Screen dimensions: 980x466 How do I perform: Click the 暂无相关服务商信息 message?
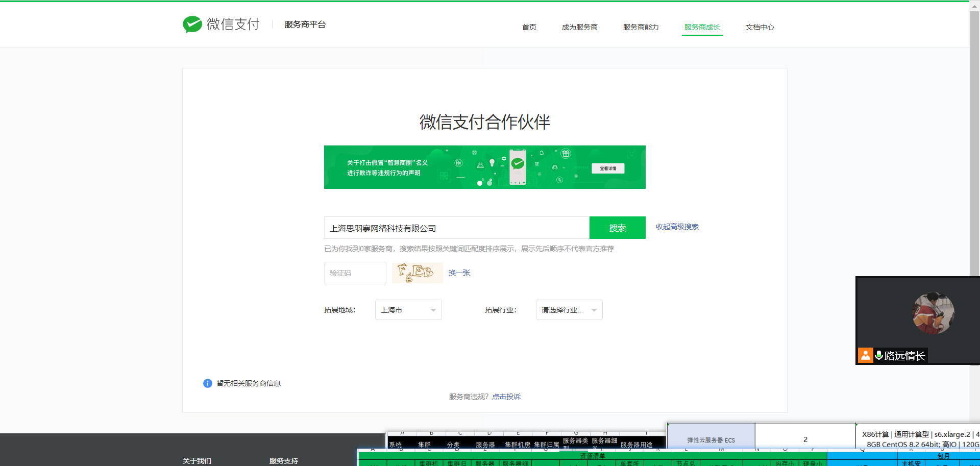pos(249,383)
